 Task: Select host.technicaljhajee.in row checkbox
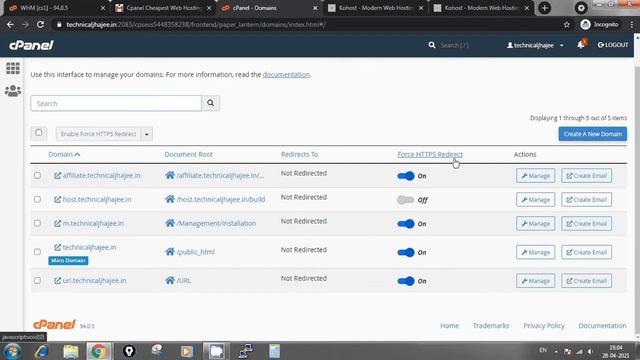(37, 199)
